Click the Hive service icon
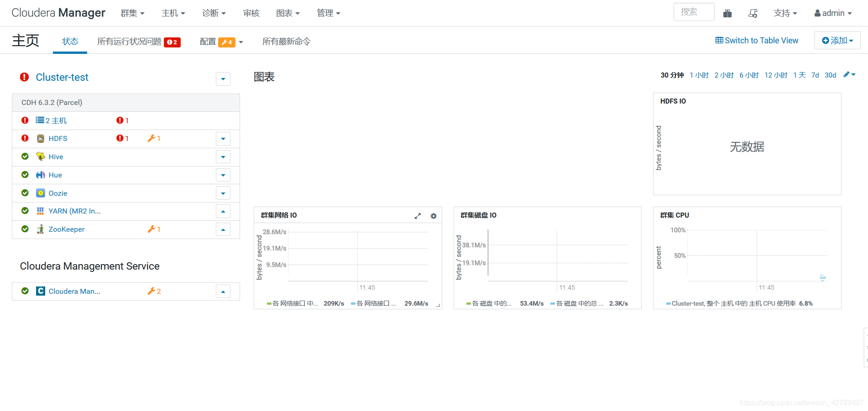Screen dimensions: 868x411 coord(41,156)
